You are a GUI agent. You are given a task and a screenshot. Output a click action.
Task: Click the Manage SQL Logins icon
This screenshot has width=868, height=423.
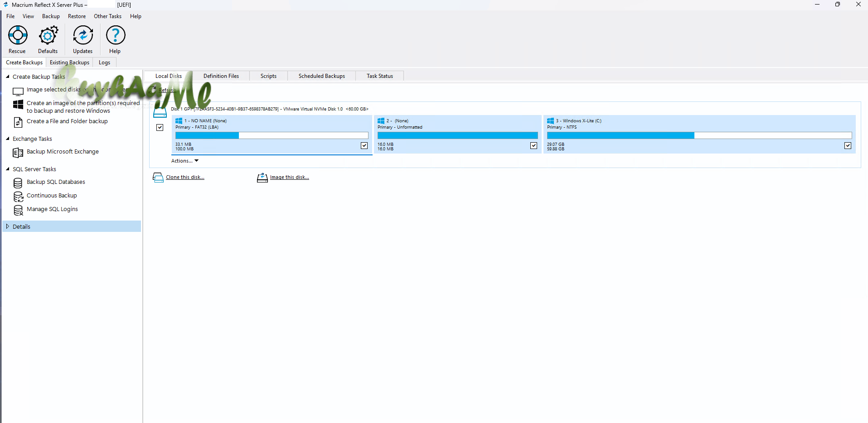tap(18, 210)
